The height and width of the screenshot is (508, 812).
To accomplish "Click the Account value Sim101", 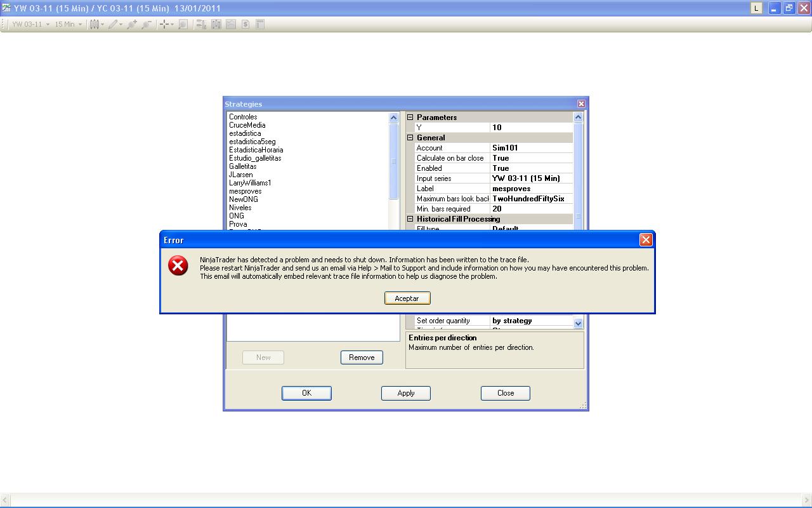I will pos(532,148).
